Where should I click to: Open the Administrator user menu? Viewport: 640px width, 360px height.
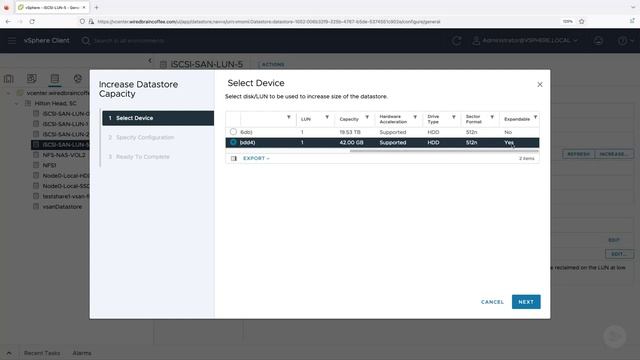coord(526,40)
